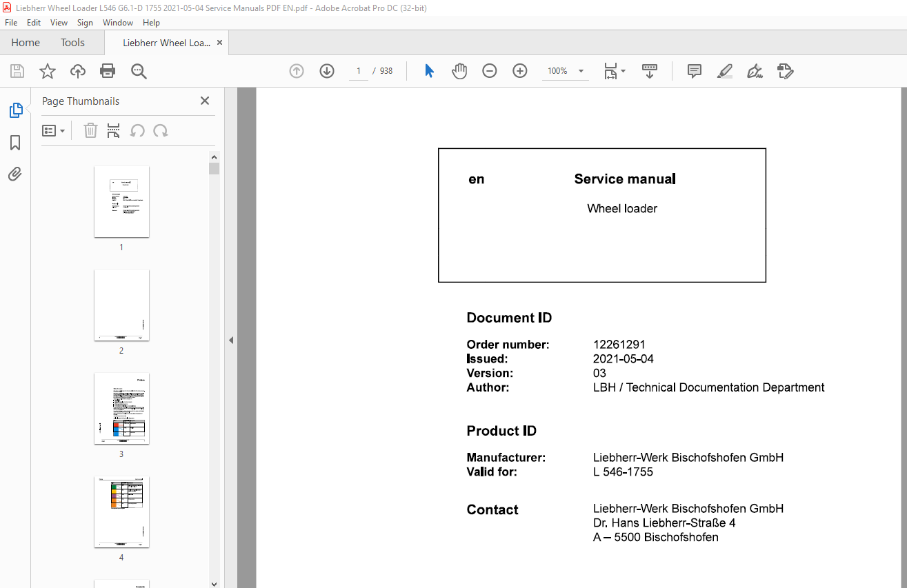Select page 1 thumbnail
907x588 pixels.
coord(121,201)
